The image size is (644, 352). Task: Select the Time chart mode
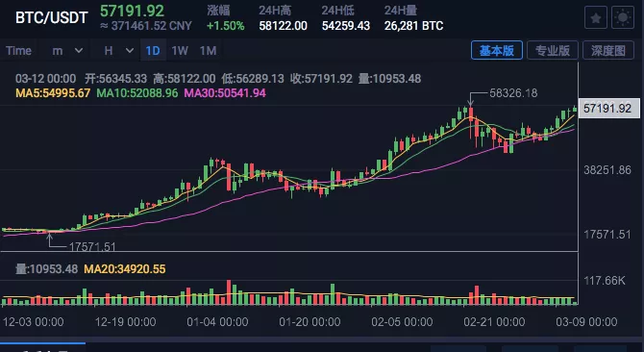point(18,51)
